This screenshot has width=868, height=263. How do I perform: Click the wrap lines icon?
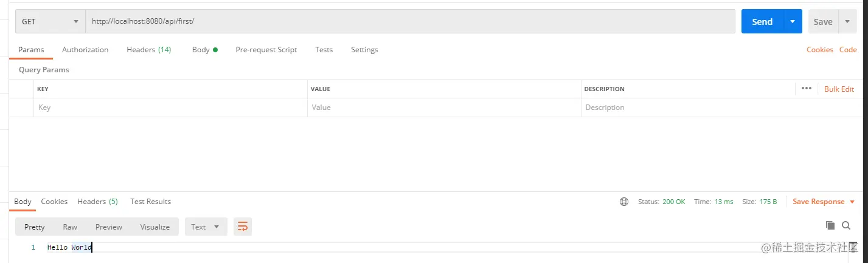tap(243, 227)
